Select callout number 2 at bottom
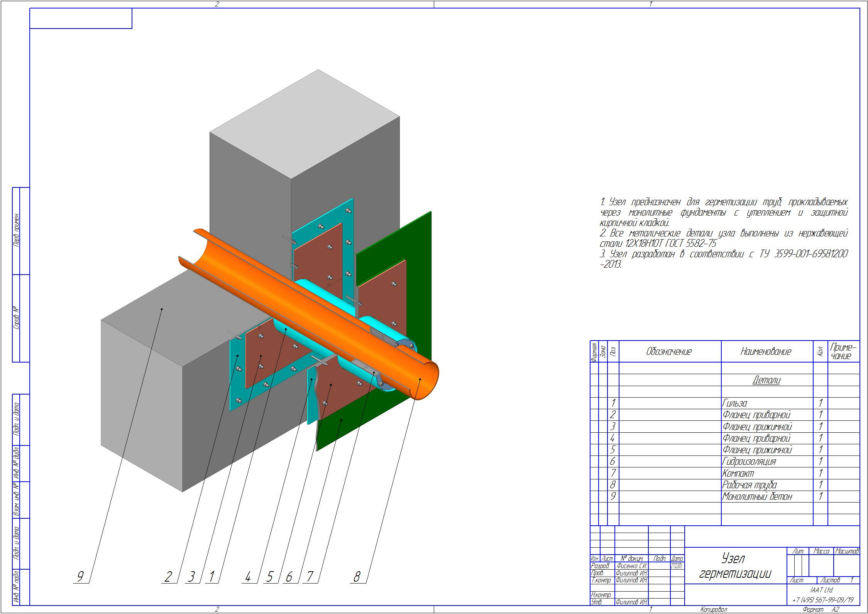Image resolution: width=868 pixels, height=614 pixels. tap(168, 577)
